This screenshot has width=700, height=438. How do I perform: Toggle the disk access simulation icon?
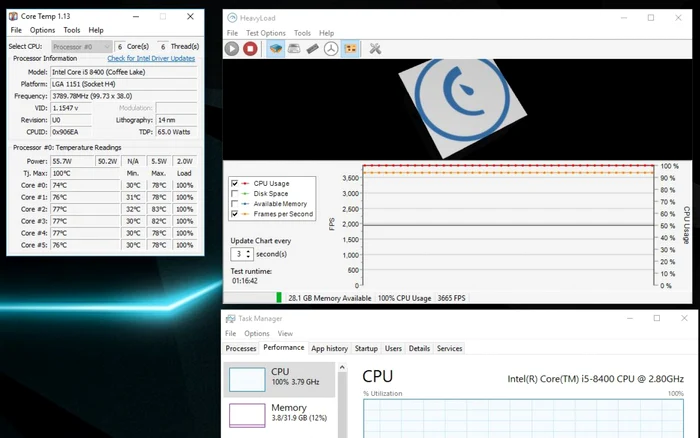(x=331, y=49)
